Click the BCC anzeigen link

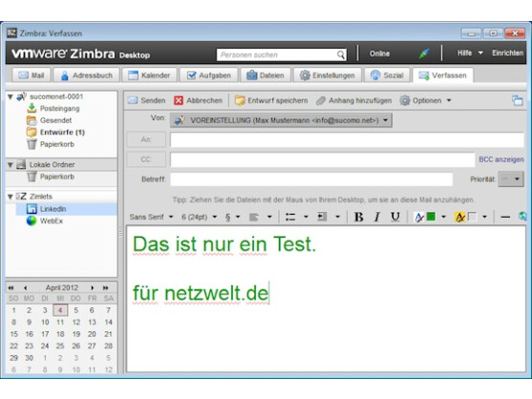coord(501,159)
